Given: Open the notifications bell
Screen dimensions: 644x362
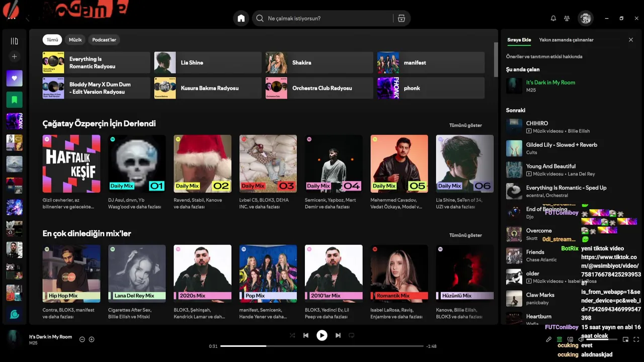Looking at the screenshot, I should click(x=553, y=18).
